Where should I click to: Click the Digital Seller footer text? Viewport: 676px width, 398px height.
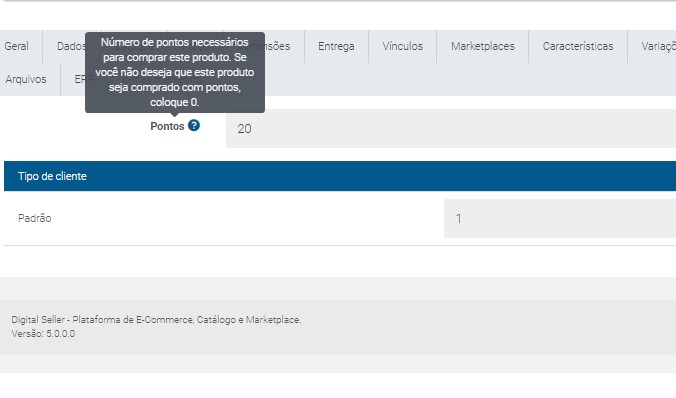(156, 320)
